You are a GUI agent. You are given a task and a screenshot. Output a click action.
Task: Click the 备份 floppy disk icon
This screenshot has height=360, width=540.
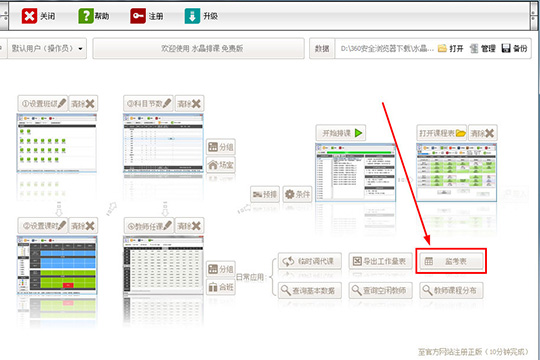[506, 49]
